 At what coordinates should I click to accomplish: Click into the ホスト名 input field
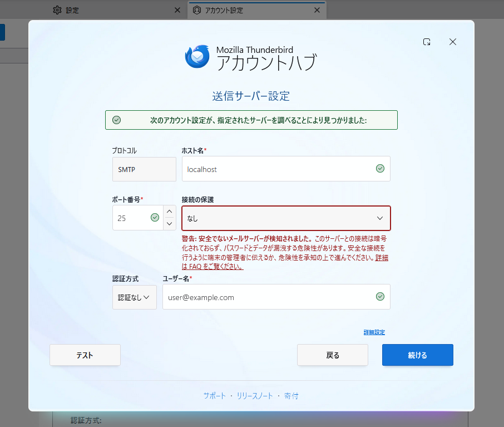(x=278, y=169)
